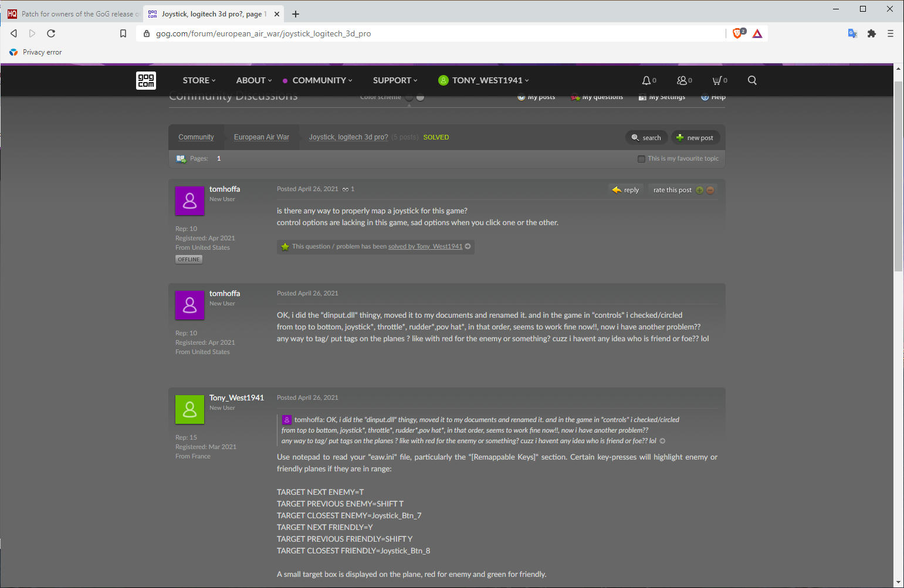This screenshot has width=904, height=588.
Task: Open the Brave Shields lion icon
Action: click(x=739, y=33)
